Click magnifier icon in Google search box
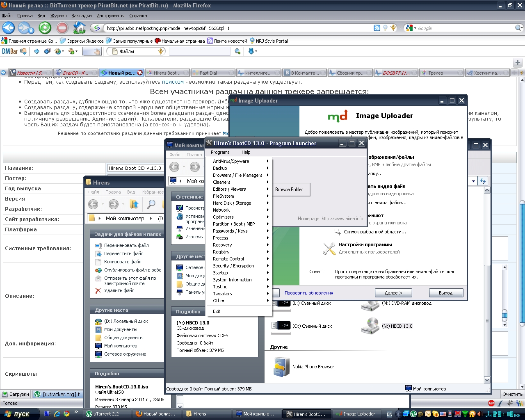Image resolution: width=525 pixels, height=420 pixels. [519, 28]
